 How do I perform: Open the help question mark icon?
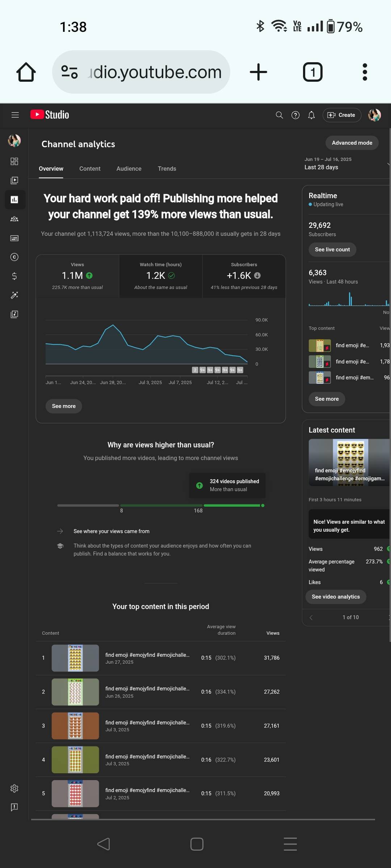click(295, 115)
